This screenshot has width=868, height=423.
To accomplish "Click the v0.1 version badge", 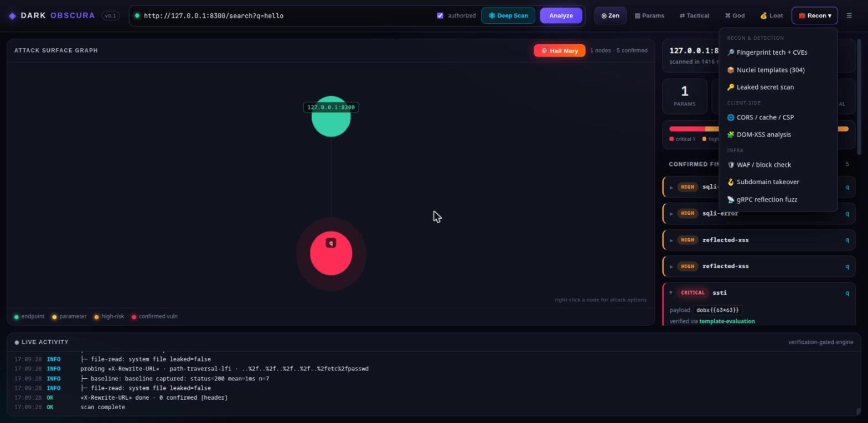I will pyautogui.click(x=111, y=16).
